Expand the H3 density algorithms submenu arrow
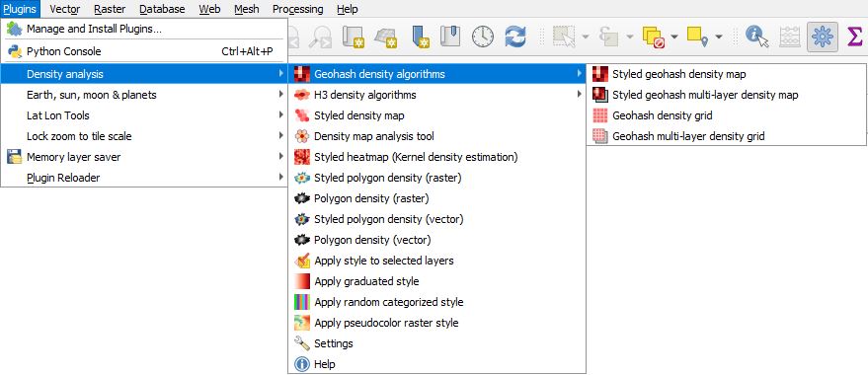 (579, 95)
